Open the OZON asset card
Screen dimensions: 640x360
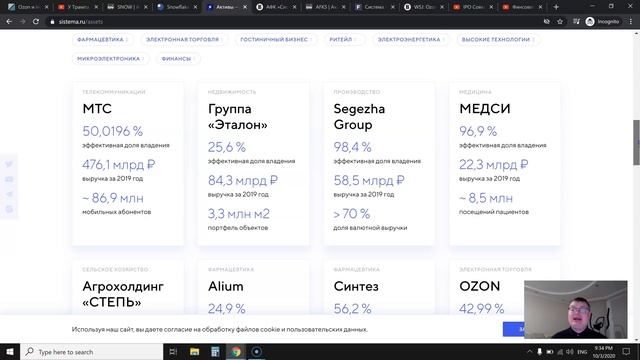(x=505, y=288)
